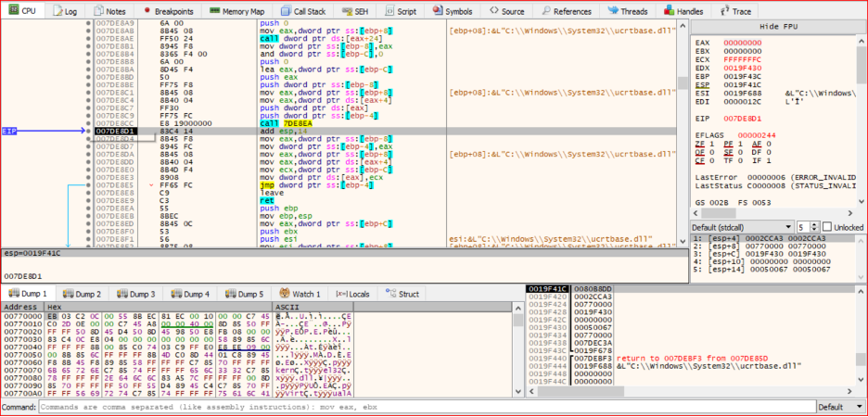Select the Dump 1 tab
Image resolution: width=868 pixels, height=417 pixels.
coord(28,294)
